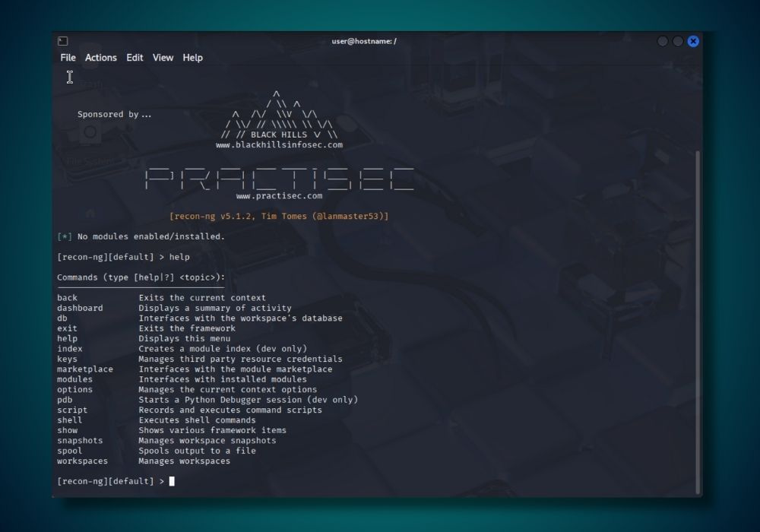Click the 'dashboard' command name
760x532 pixels.
[80, 308]
